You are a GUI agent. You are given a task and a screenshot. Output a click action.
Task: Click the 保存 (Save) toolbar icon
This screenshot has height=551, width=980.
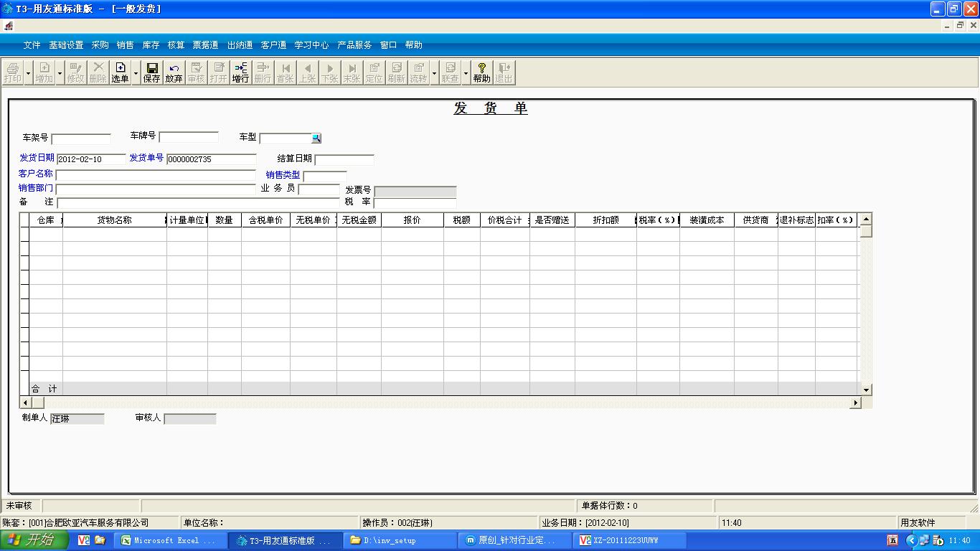coord(151,72)
